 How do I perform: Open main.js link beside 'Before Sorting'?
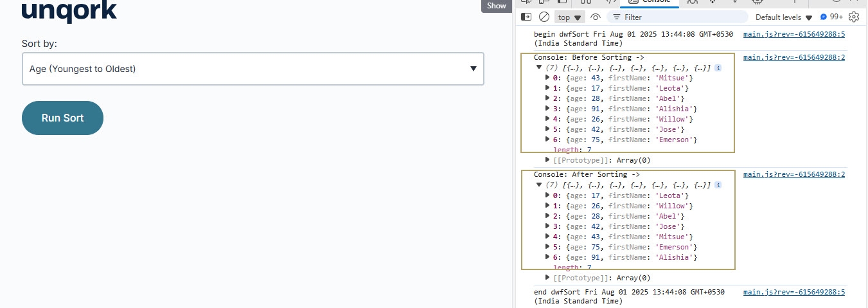click(794, 57)
